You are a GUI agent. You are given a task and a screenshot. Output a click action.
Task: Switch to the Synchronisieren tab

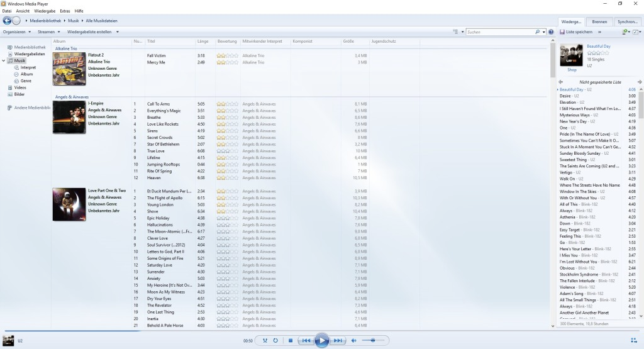coord(628,22)
